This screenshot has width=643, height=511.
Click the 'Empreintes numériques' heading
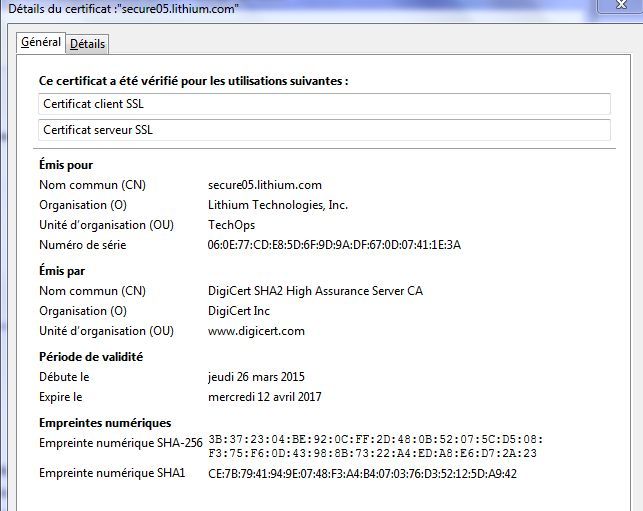pos(105,423)
